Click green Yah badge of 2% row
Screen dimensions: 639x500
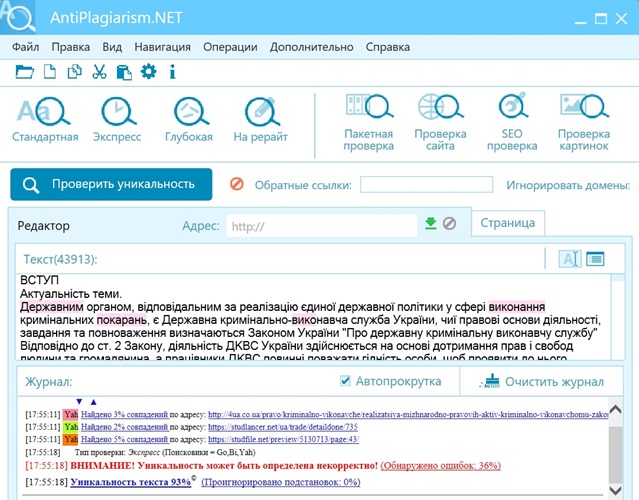coord(71,427)
